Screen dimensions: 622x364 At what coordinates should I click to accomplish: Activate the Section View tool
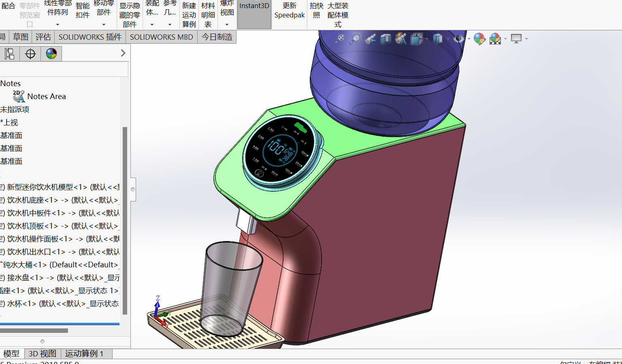386,39
